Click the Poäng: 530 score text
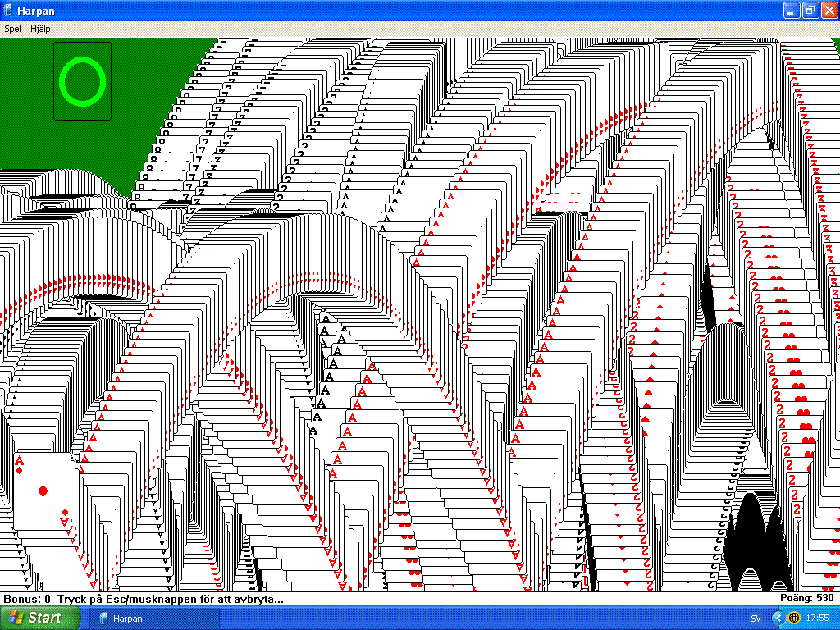The height and width of the screenshot is (630, 840). (x=807, y=598)
